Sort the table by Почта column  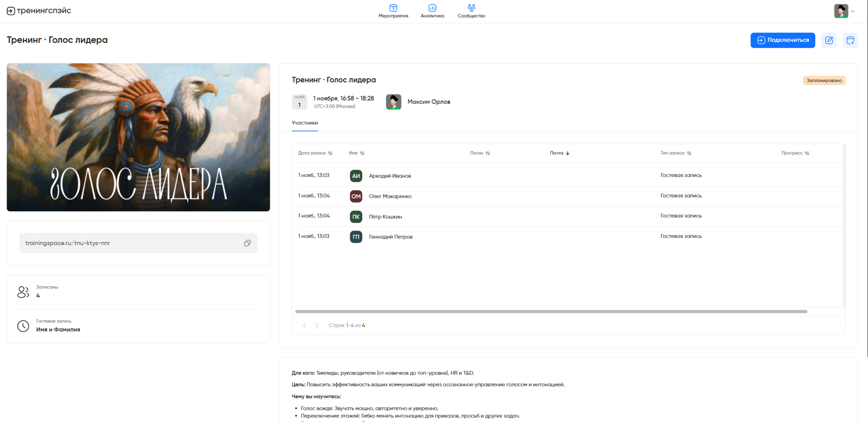click(x=560, y=153)
